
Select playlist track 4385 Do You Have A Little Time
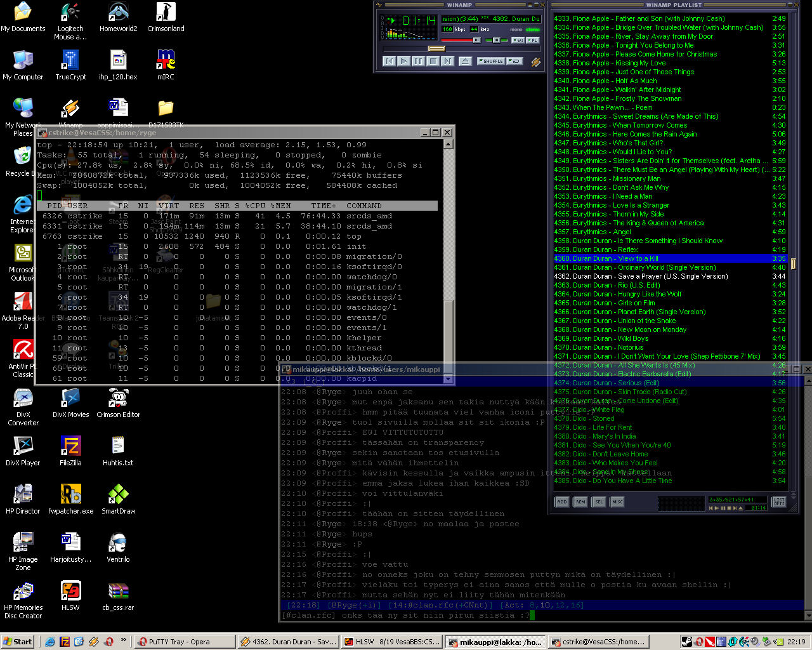click(669, 481)
